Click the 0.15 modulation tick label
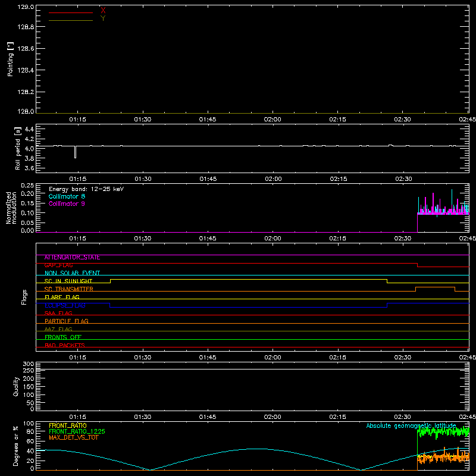The height and width of the screenshot is (476, 476). point(27,203)
